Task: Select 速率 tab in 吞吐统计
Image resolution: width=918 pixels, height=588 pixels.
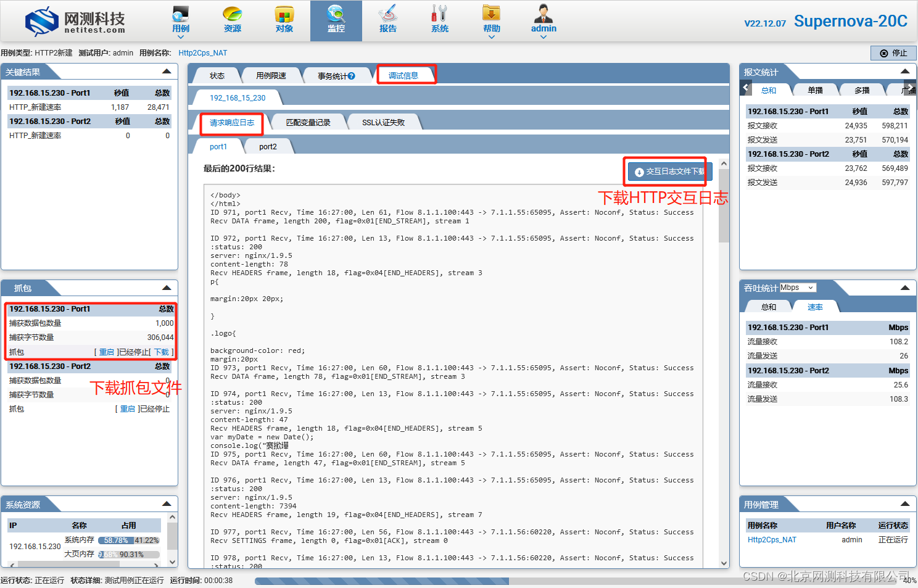Action: tap(816, 307)
